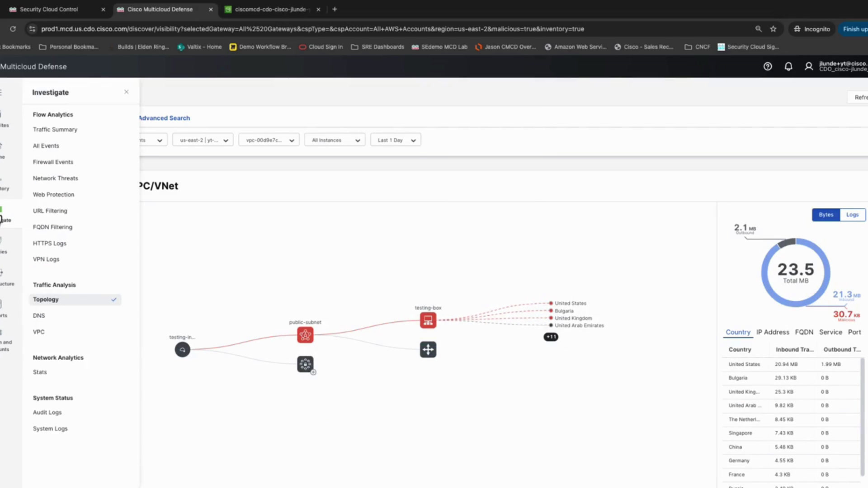Bookmark this page with star icon
868x488 pixels.
coord(773,29)
